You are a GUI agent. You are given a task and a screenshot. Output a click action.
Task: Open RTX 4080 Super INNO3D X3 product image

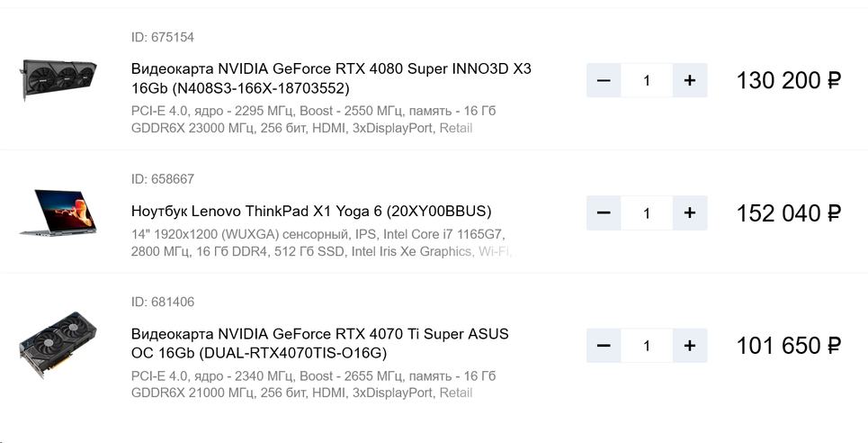coord(58,79)
